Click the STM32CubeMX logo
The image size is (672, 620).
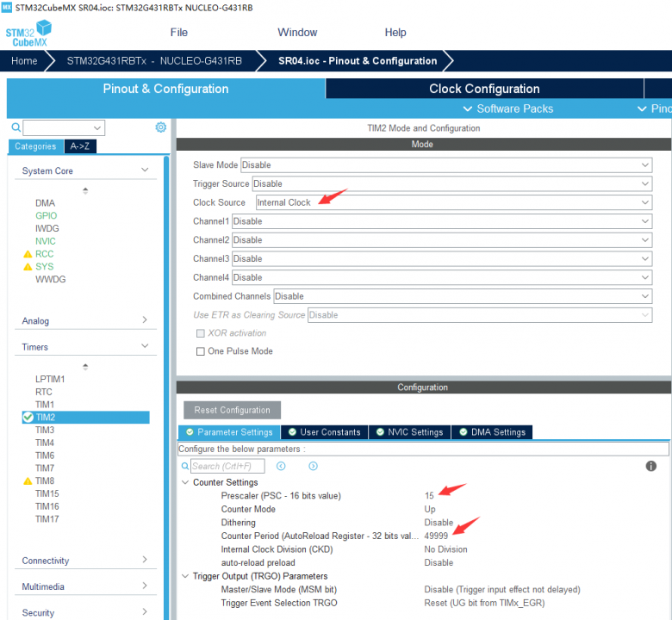coord(28,34)
